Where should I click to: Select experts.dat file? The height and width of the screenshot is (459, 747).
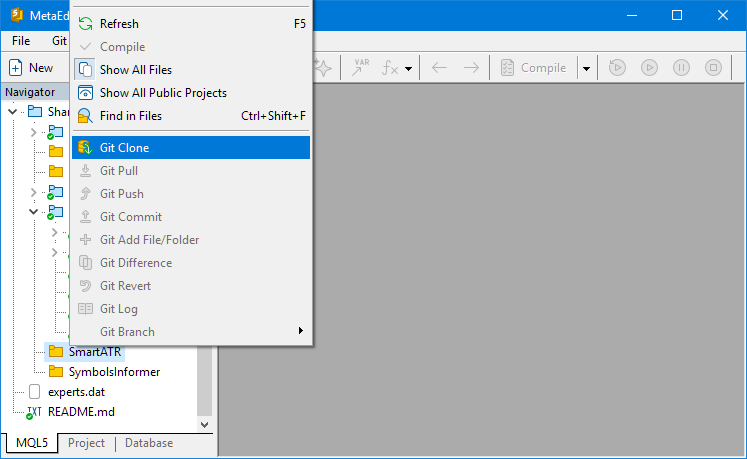(76, 392)
